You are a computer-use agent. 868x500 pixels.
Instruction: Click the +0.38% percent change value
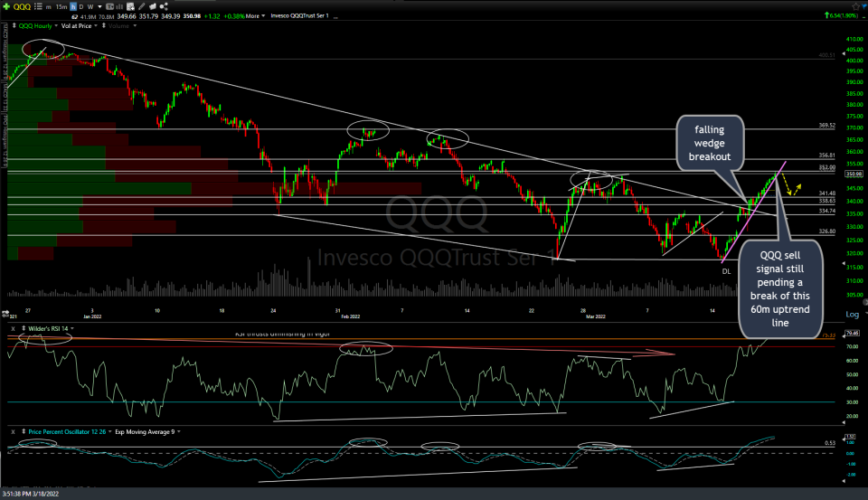tap(233, 16)
